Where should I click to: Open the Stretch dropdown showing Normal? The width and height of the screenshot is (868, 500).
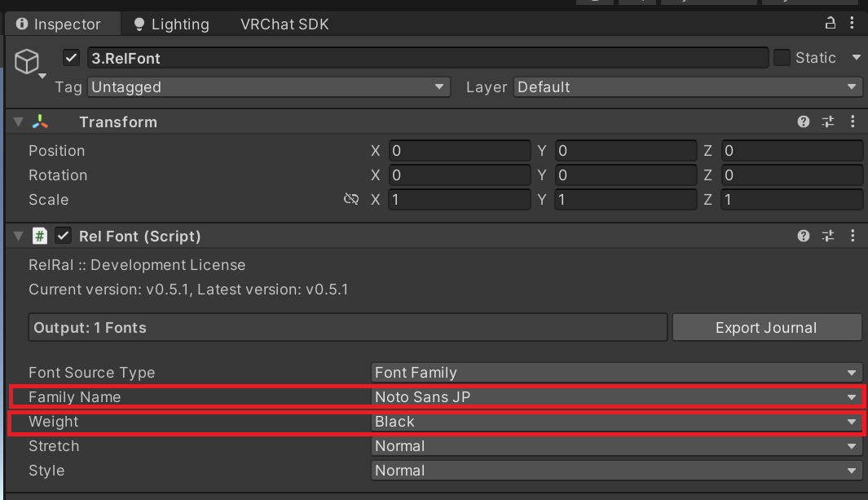616,445
